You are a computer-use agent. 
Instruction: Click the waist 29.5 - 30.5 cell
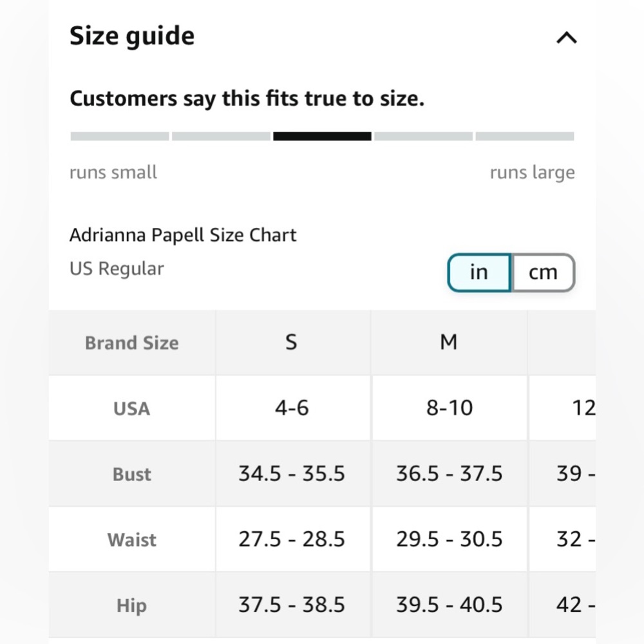click(x=449, y=540)
